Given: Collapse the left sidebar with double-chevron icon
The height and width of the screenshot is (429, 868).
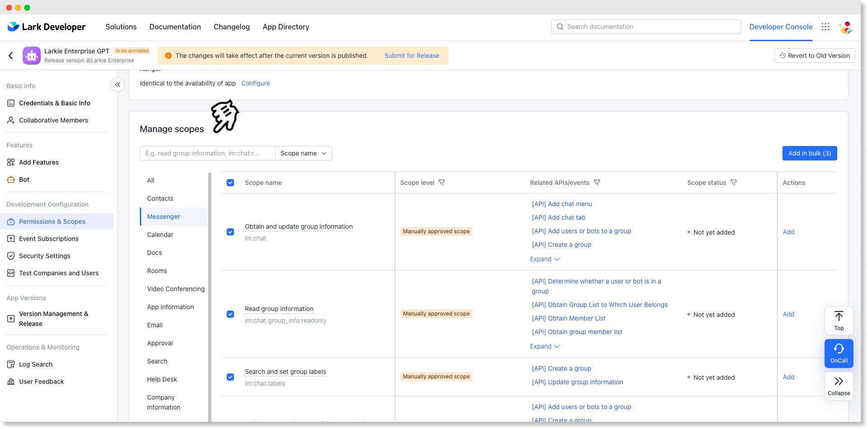Looking at the screenshot, I should pos(118,85).
